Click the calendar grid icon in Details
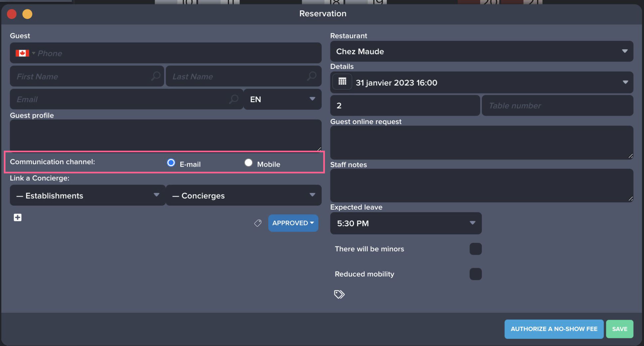The image size is (644, 346). click(342, 82)
